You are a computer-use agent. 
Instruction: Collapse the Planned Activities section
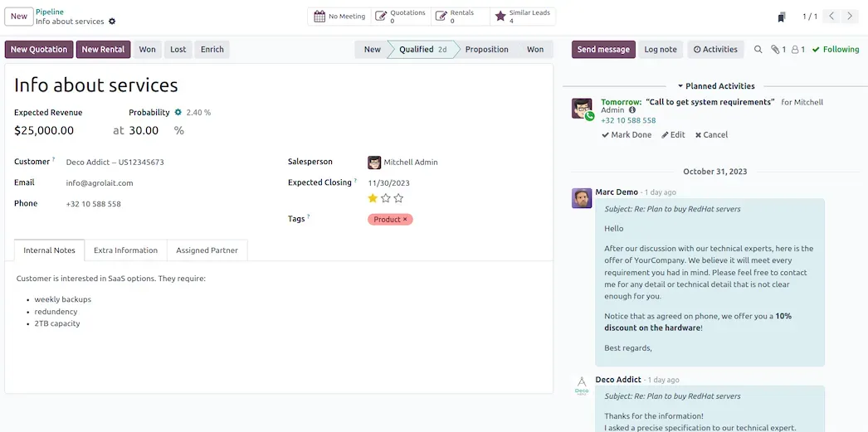(715, 86)
